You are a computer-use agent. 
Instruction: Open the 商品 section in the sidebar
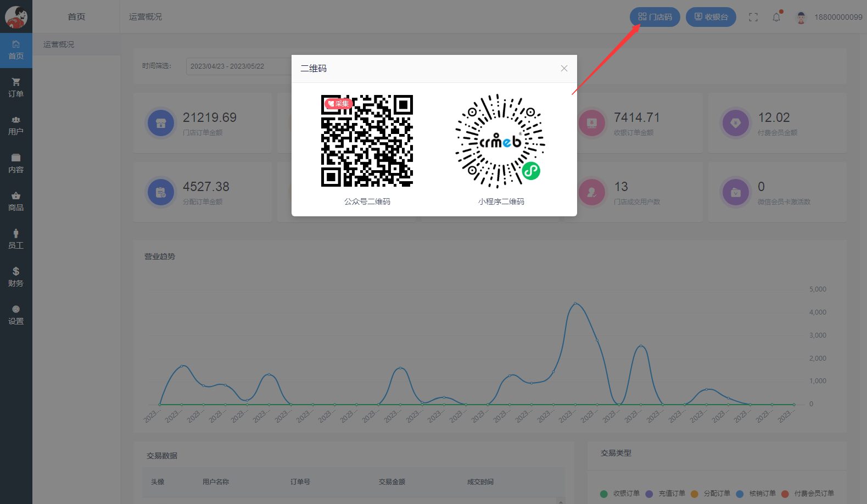[x=16, y=201]
